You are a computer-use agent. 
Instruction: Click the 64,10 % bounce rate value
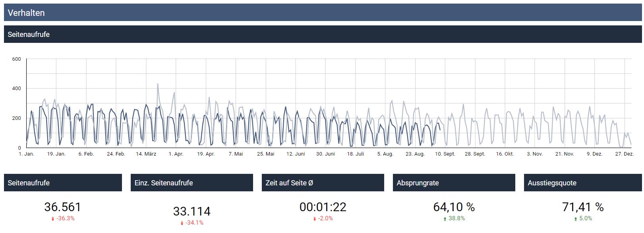pyautogui.click(x=454, y=207)
